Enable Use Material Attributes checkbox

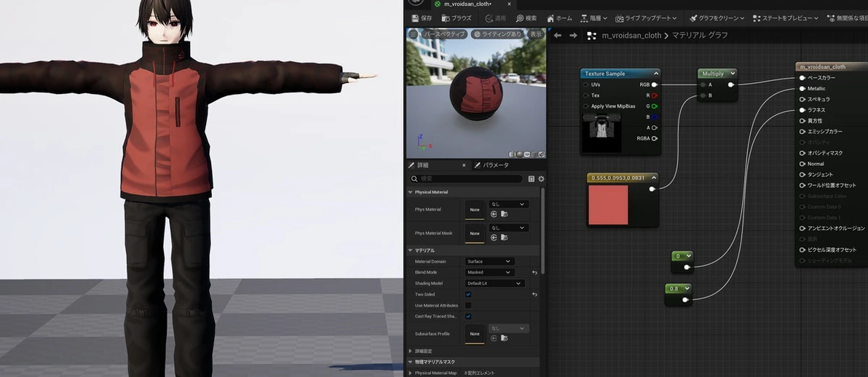[x=468, y=306]
